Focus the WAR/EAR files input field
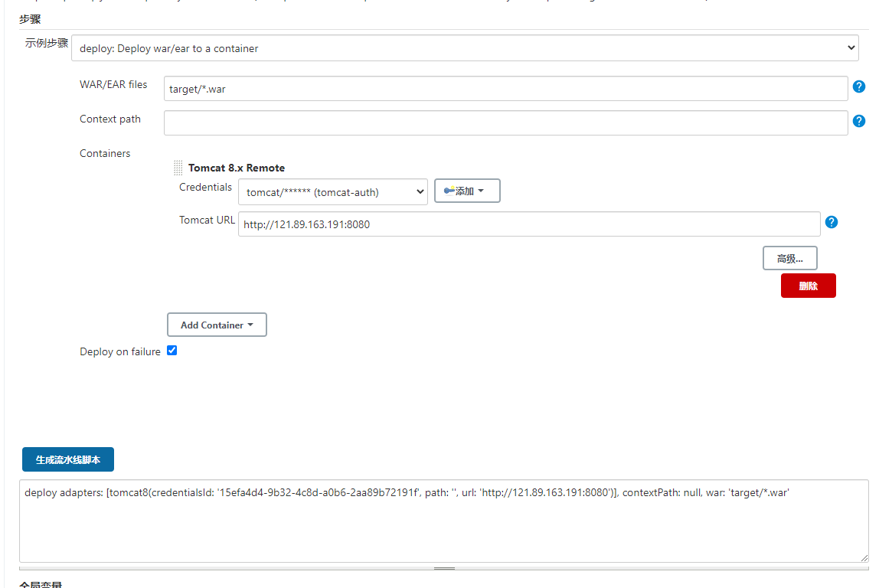879x588 pixels. pyautogui.click(x=505, y=89)
